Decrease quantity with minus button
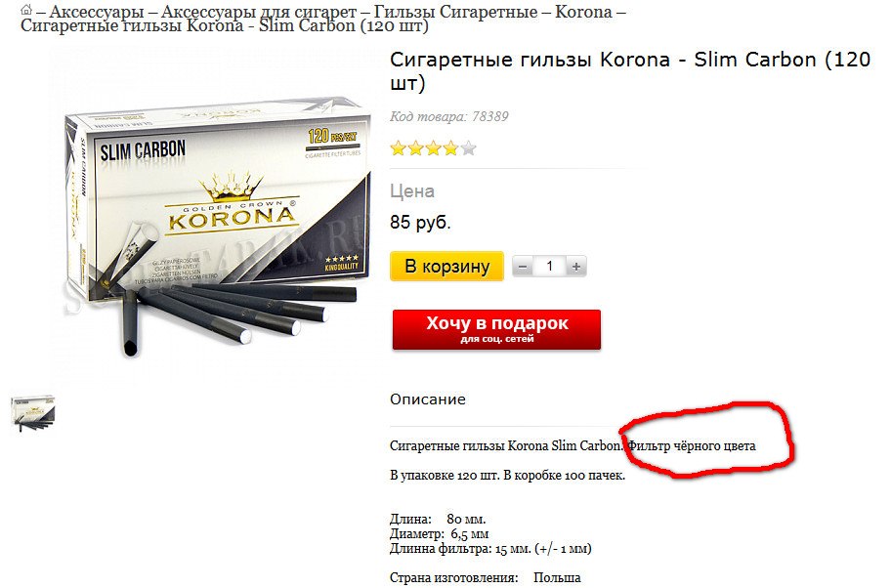Screen dimensions: 891x588 point(523,267)
